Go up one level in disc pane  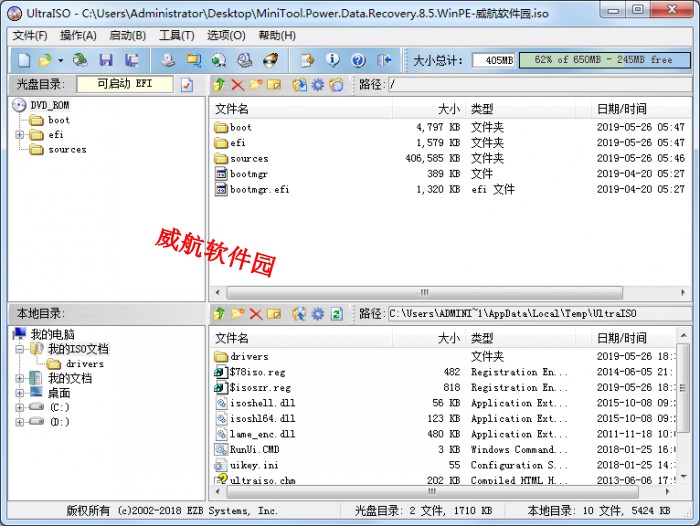pyautogui.click(x=219, y=84)
